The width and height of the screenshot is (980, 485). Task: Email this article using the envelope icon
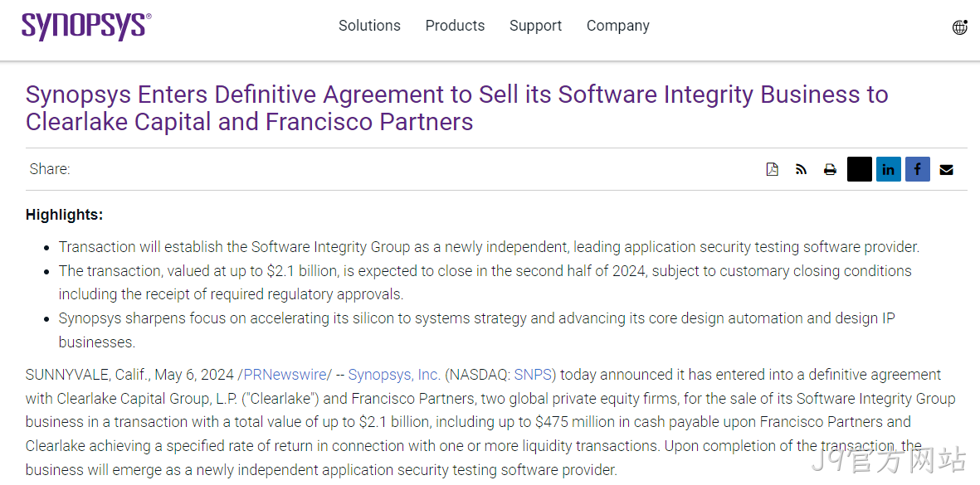pyautogui.click(x=946, y=169)
